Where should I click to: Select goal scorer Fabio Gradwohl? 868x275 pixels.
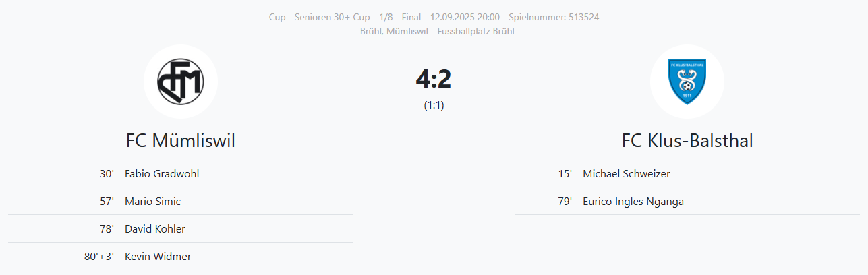tap(162, 174)
